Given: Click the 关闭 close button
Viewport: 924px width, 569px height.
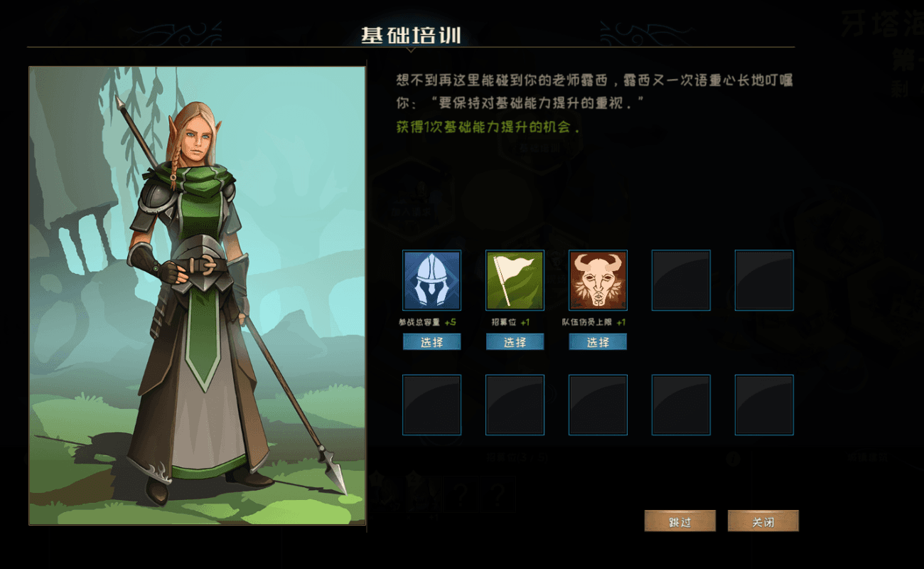Looking at the screenshot, I should pyautogui.click(x=763, y=521).
